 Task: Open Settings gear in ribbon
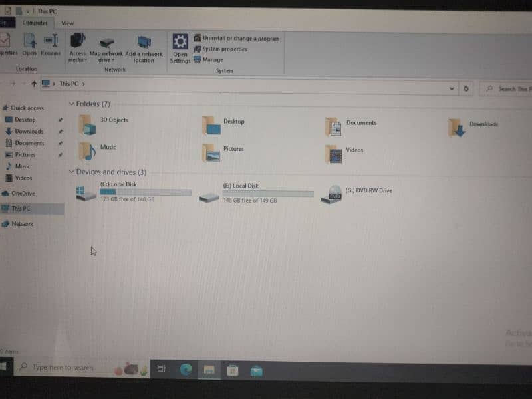pos(180,42)
